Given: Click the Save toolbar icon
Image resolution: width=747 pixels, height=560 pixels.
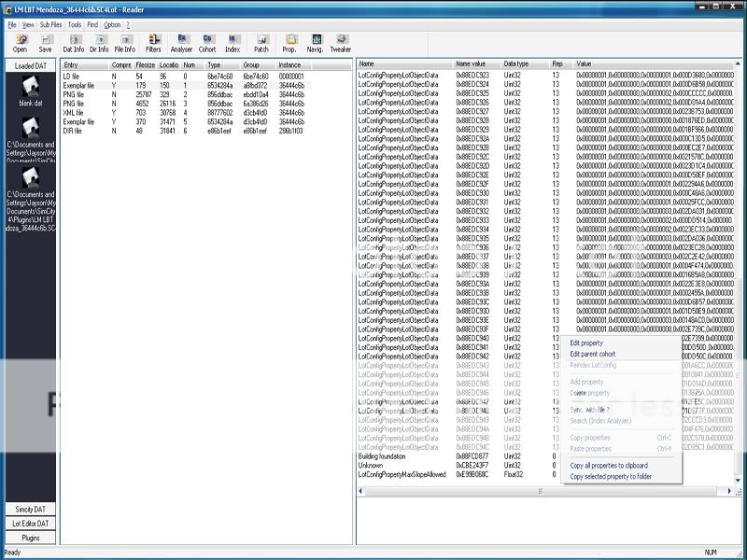Looking at the screenshot, I should click(45, 42).
